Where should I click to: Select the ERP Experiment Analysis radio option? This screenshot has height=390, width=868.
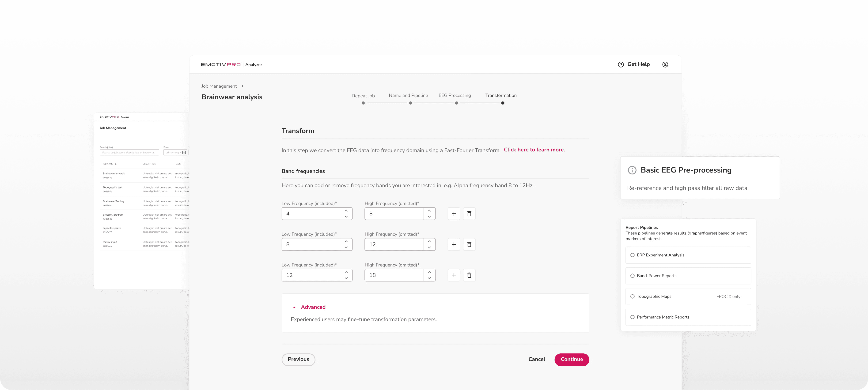(x=632, y=255)
